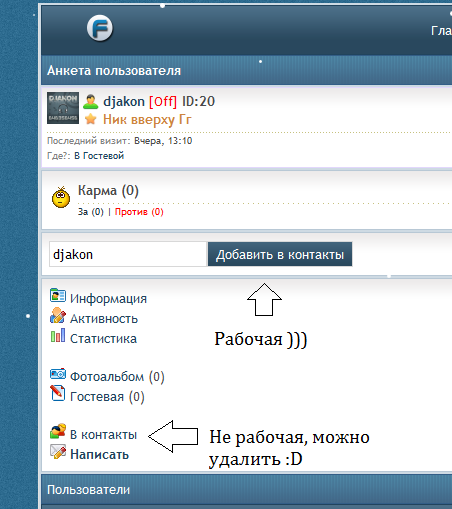Click the orange star rank icon

[x=91, y=119]
